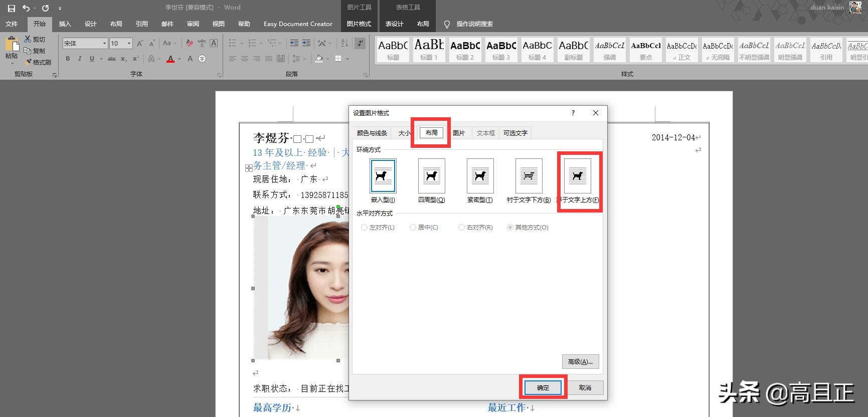Image resolution: width=868 pixels, height=417 pixels.
Task: Choose 右对齐 horizontal alignment radio
Action: pyautogui.click(x=461, y=228)
